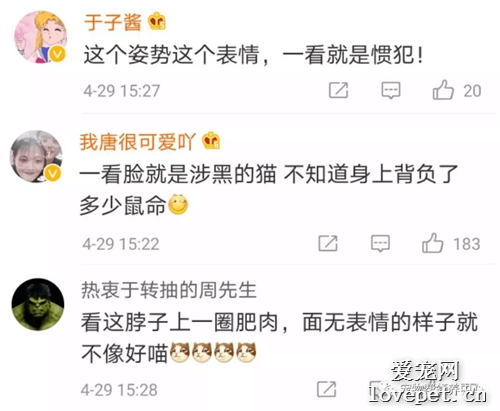Open 于子酱's Sailor Moon avatar
Screen dimensions: 500x411
point(40,37)
